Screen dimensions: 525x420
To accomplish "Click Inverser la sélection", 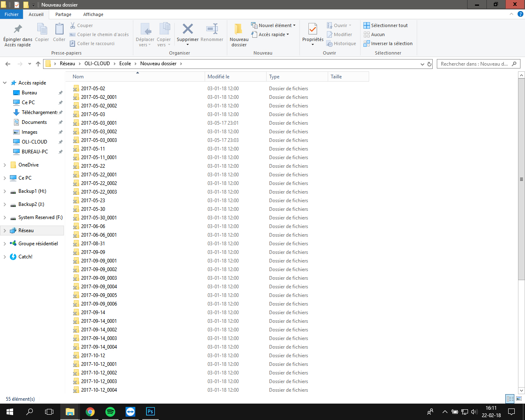I will click(x=388, y=43).
